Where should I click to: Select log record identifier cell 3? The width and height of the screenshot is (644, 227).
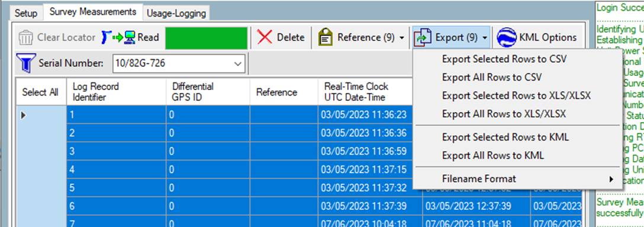pos(116,151)
